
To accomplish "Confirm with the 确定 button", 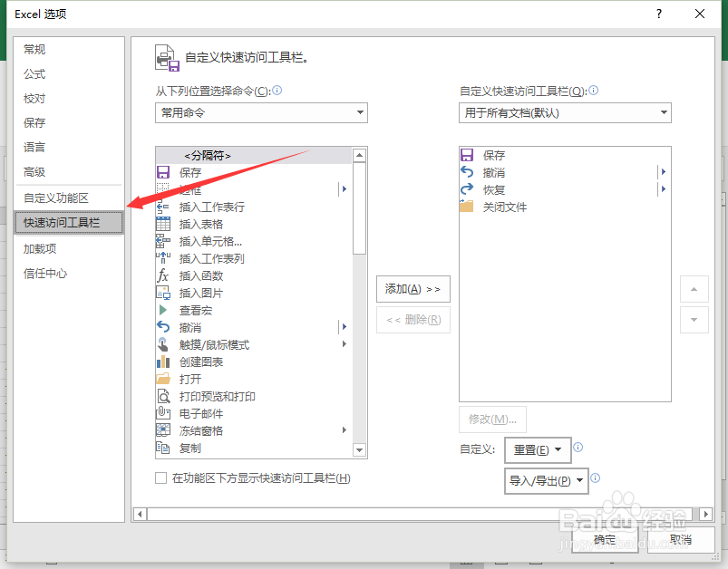I will click(605, 540).
